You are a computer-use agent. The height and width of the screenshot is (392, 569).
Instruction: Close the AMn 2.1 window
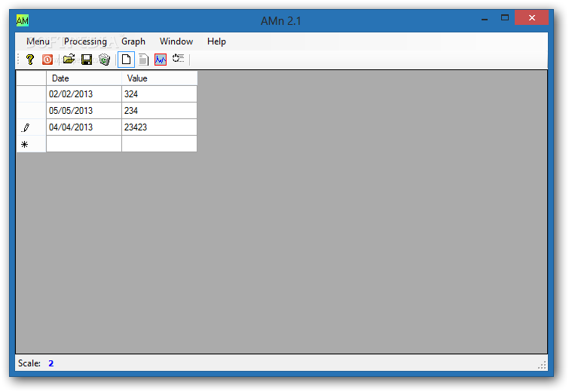(531, 17)
